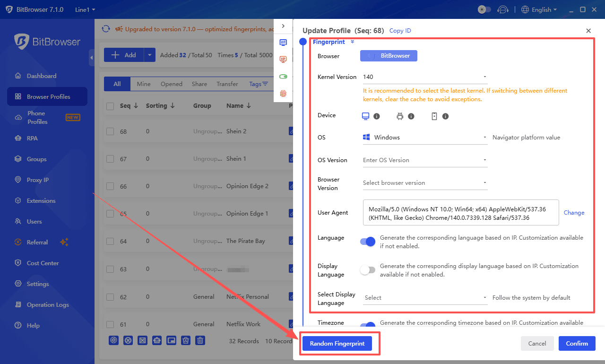Image resolution: width=605 pixels, height=364 pixels.
Task: Click the circled X icon in the bottom toolbar
Action: (x=128, y=340)
